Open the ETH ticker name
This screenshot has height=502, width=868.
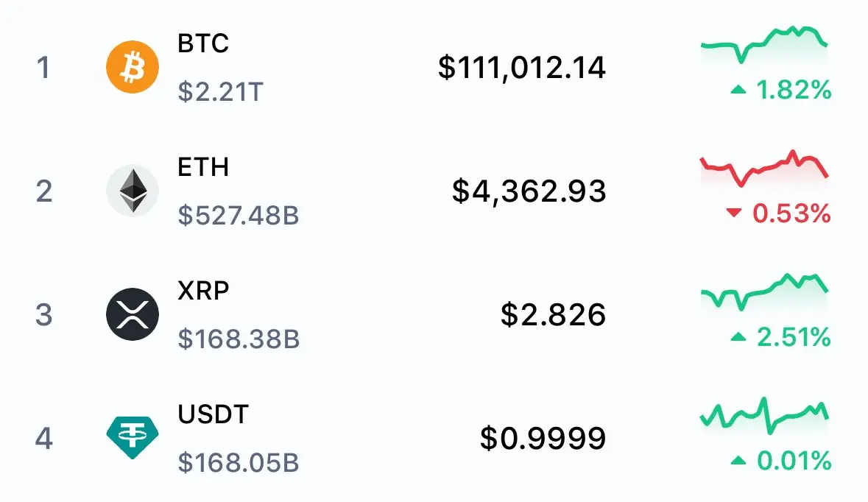(203, 167)
